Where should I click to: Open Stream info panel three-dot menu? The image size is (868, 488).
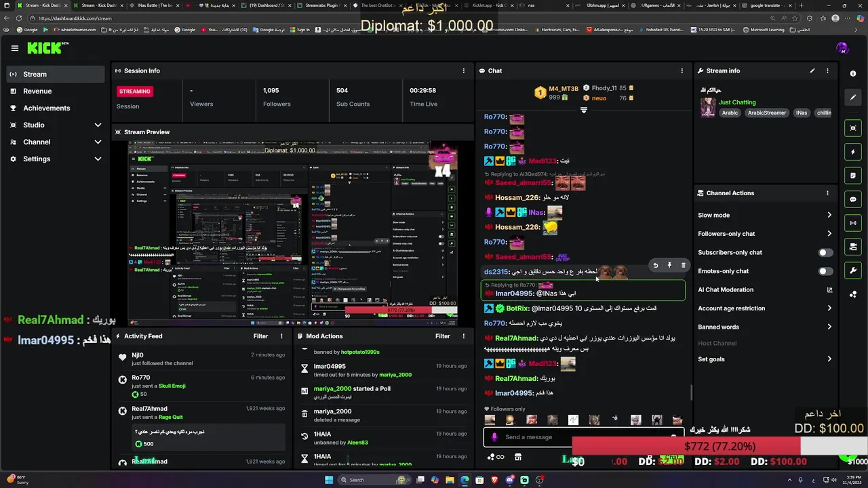(x=827, y=70)
